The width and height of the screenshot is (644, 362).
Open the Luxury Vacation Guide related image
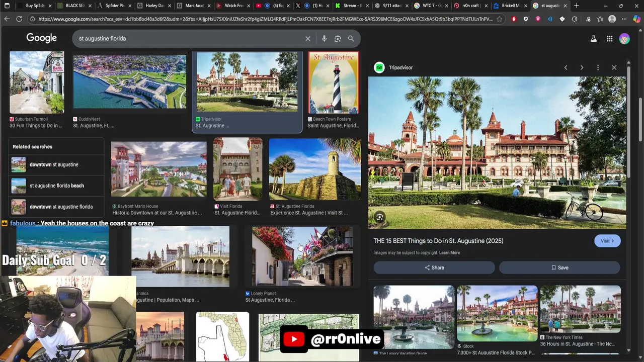(414, 317)
